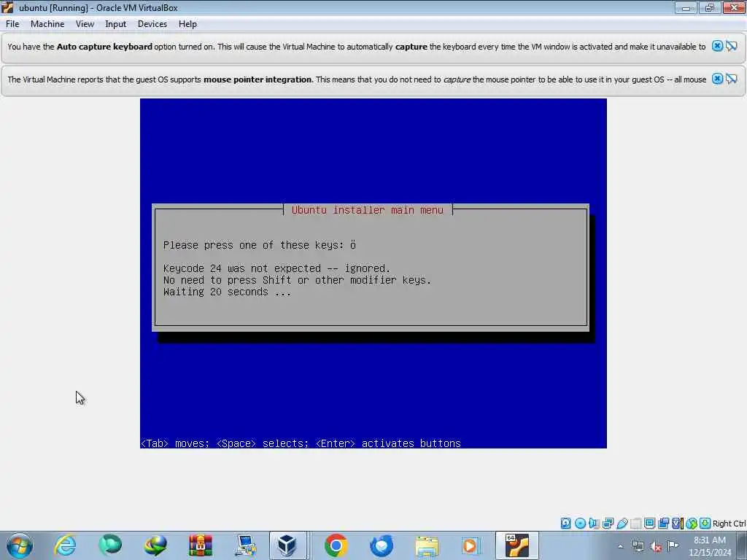The image size is (747, 560).
Task: Click the keyboard capture arrow indicator
Action: [x=705, y=524]
